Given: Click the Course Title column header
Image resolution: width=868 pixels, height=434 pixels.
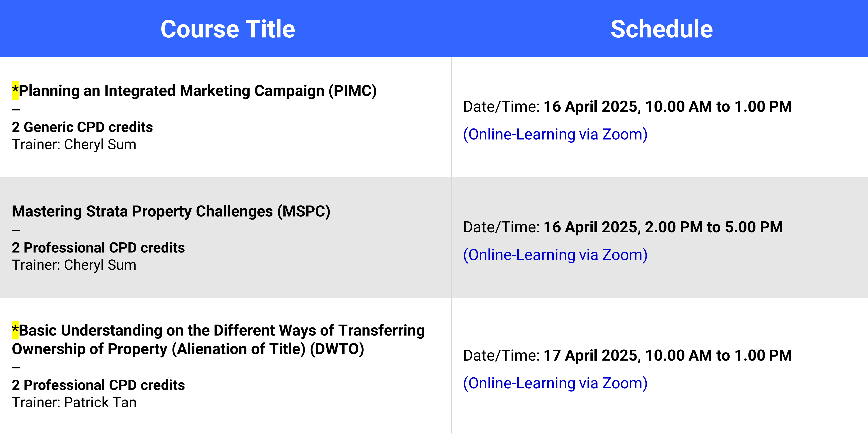Looking at the screenshot, I should pyautogui.click(x=228, y=29).
